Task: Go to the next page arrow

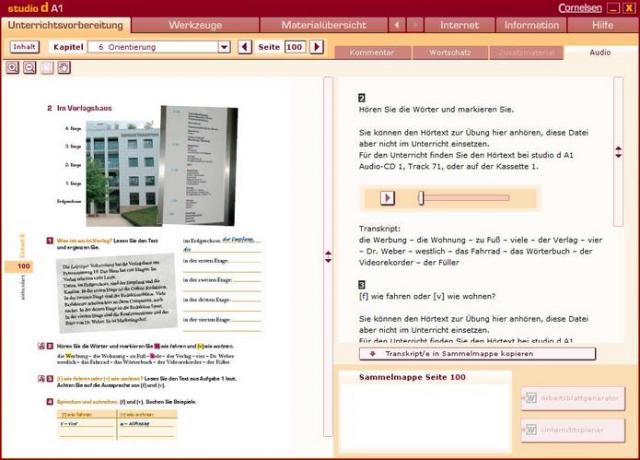Action: [x=317, y=46]
